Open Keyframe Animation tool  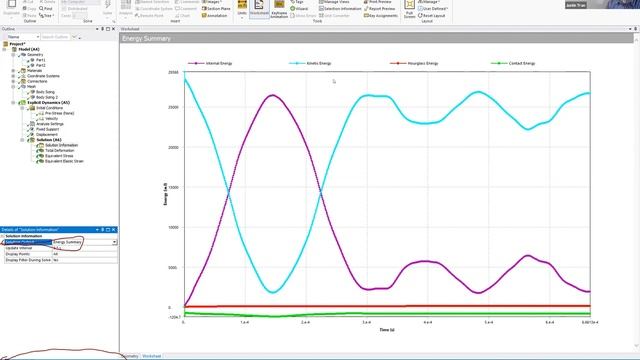[x=279, y=9]
